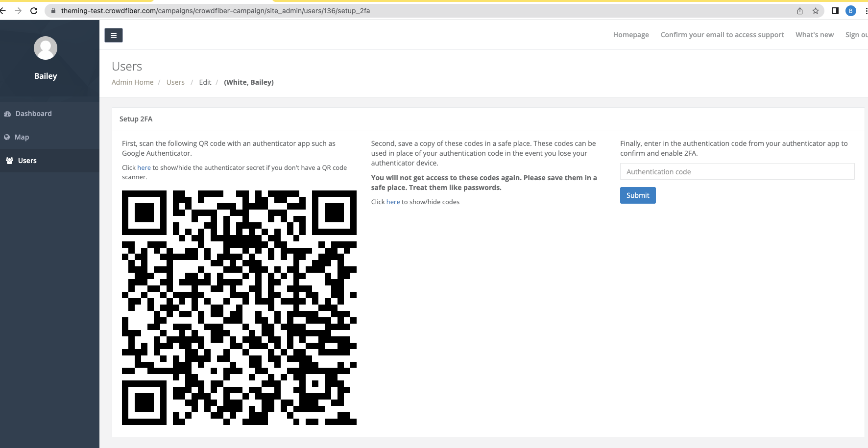Screen dimensions: 868x448
Task: Navigate back using the browser back arrow
Action: pos(5,10)
